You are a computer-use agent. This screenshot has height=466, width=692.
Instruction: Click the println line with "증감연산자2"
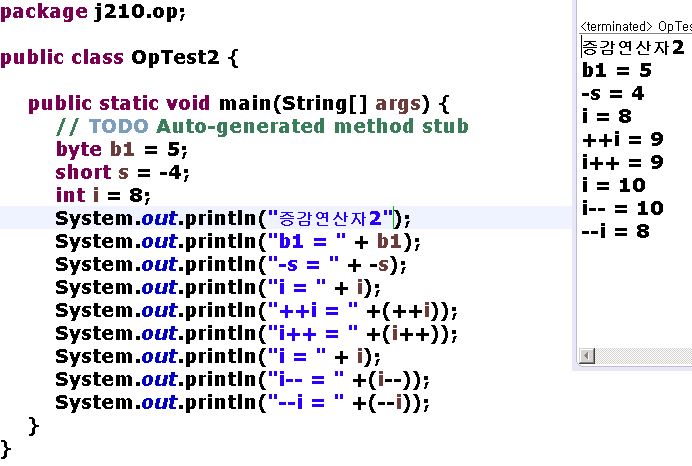click(x=233, y=219)
